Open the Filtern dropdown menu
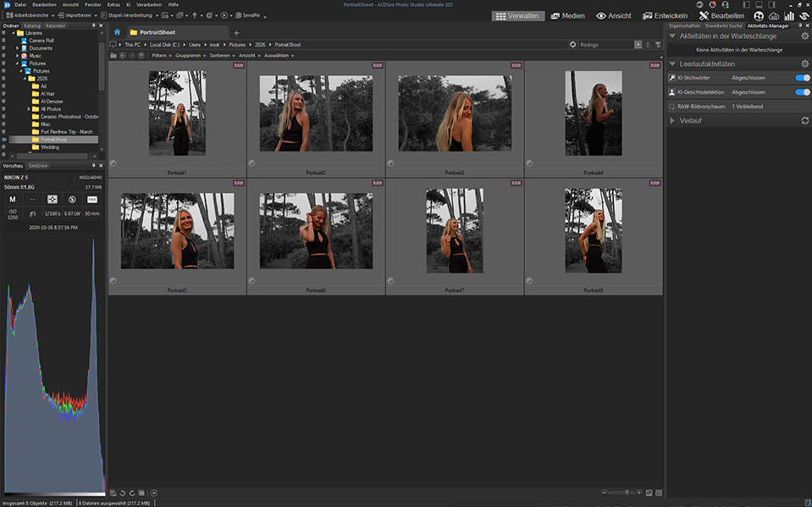Image resolution: width=812 pixels, height=507 pixels. coord(158,55)
